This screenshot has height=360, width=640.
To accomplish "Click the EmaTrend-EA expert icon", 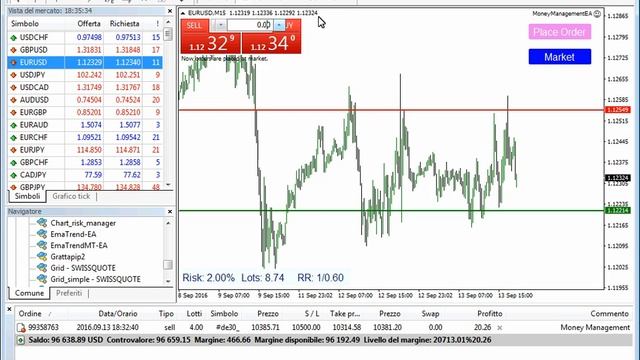I will pos(42,234).
